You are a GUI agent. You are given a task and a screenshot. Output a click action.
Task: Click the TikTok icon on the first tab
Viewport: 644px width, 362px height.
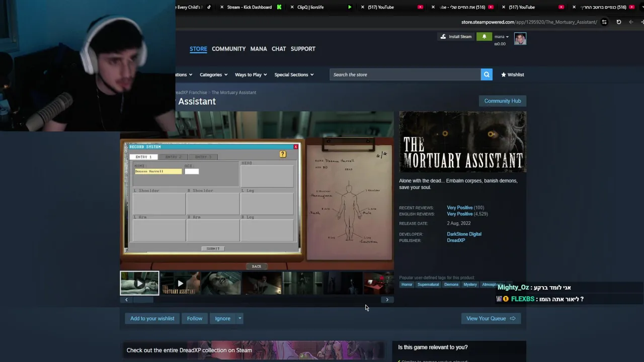(209, 7)
